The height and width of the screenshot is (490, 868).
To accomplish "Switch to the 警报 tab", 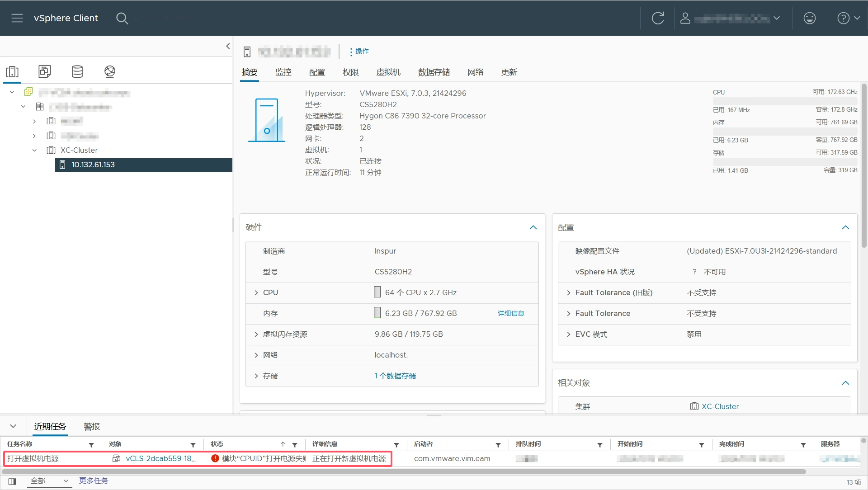I will pyautogui.click(x=92, y=427).
